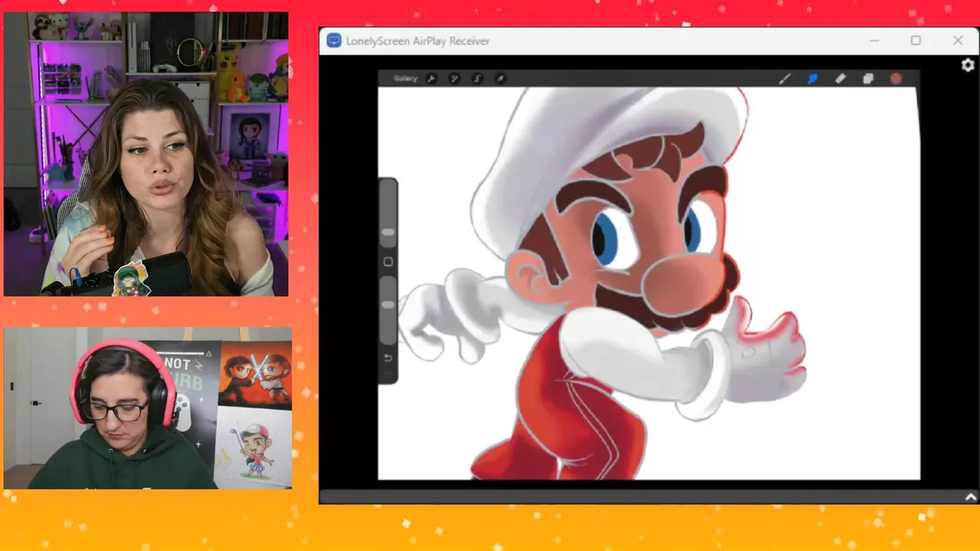Maximize the LonelyScreen AirPlay Receiver window

point(916,41)
